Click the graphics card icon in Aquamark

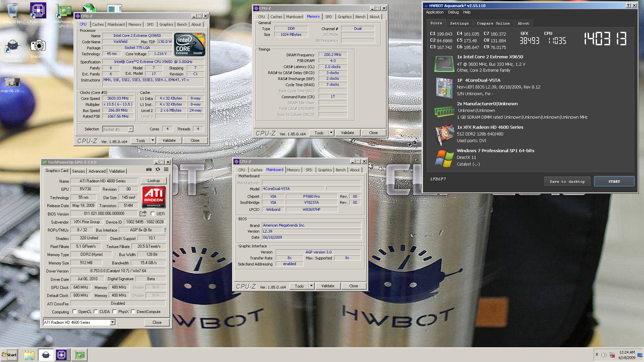coord(444,134)
